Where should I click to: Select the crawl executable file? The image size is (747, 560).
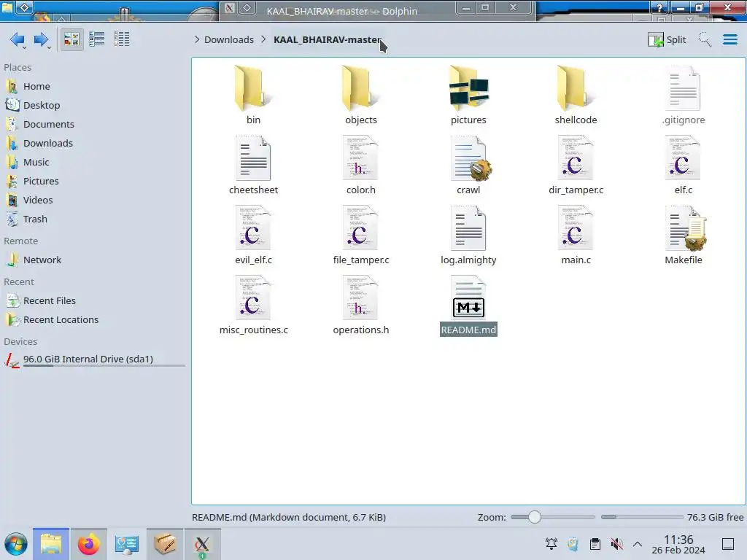tap(468, 166)
